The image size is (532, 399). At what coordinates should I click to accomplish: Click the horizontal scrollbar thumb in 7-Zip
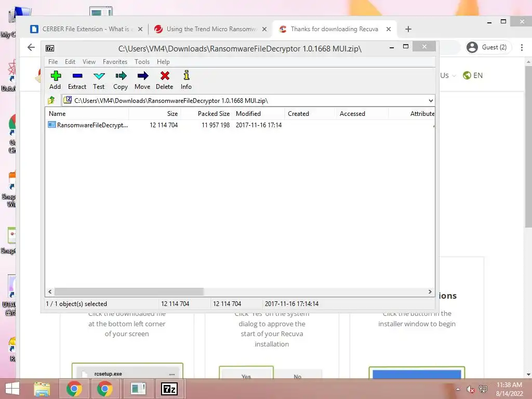click(129, 292)
